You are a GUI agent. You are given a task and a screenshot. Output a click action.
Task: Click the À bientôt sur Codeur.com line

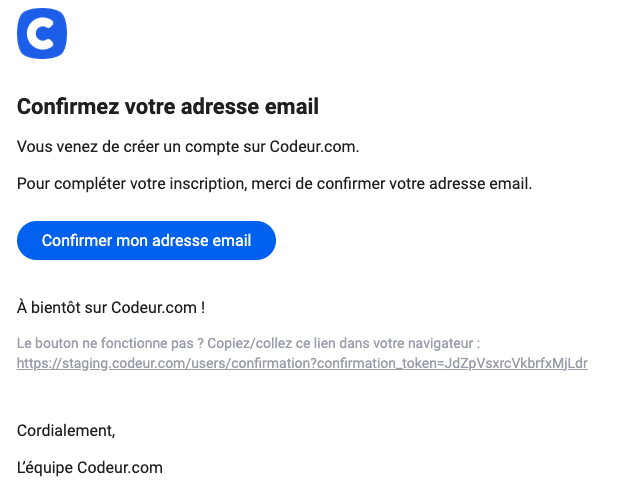(111, 307)
